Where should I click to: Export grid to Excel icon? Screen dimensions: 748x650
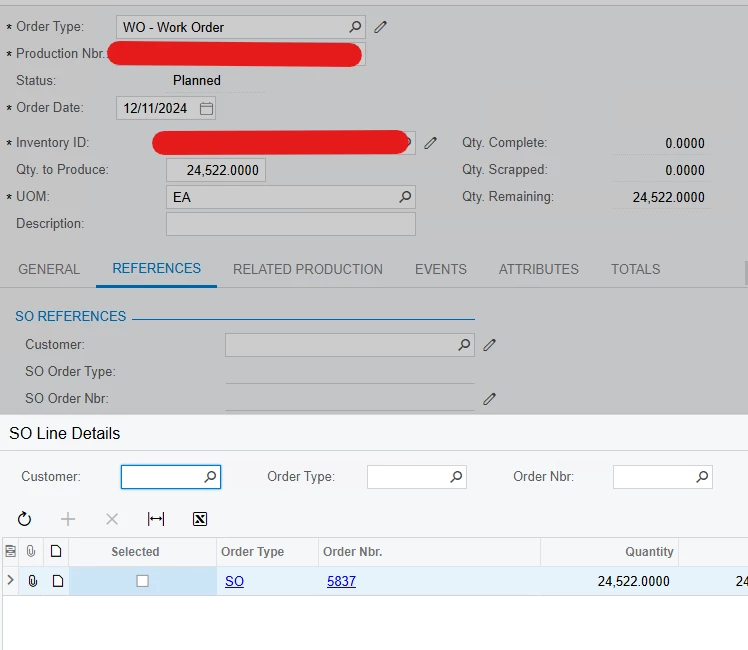click(200, 519)
